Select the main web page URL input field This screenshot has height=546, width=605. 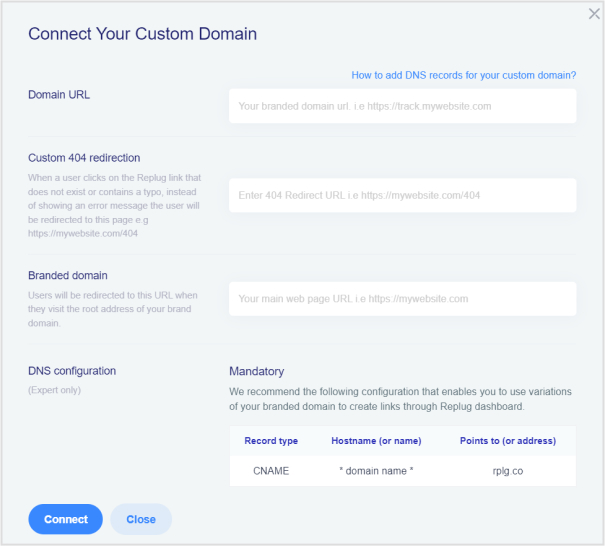(x=402, y=299)
